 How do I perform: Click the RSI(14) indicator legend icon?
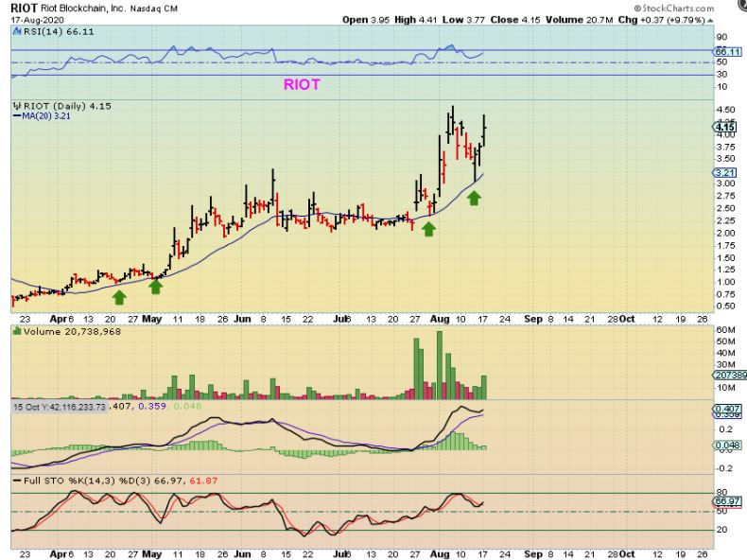17,31
